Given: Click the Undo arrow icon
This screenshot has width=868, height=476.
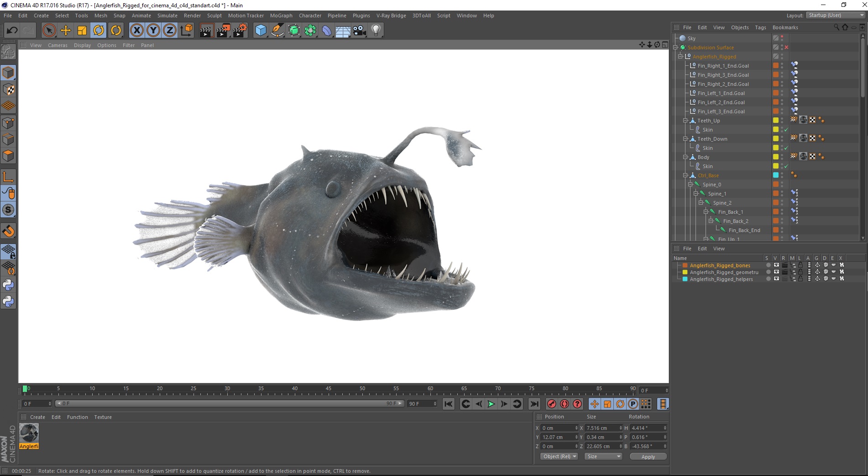Looking at the screenshot, I should (x=12, y=31).
